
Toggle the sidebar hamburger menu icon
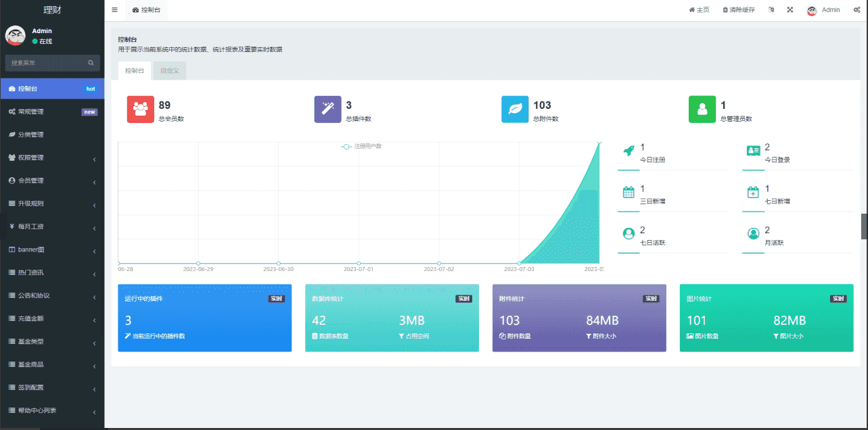[x=114, y=10]
